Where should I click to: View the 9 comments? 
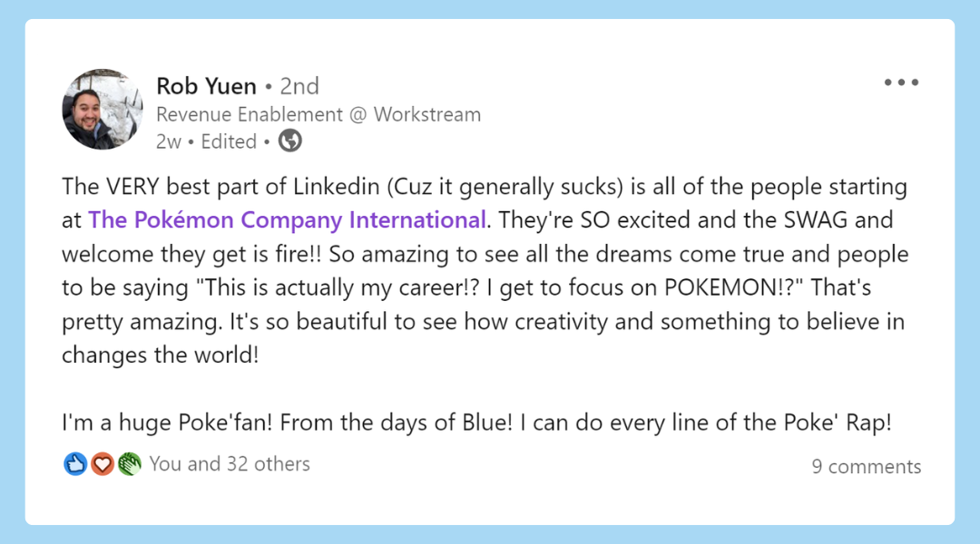click(x=867, y=467)
